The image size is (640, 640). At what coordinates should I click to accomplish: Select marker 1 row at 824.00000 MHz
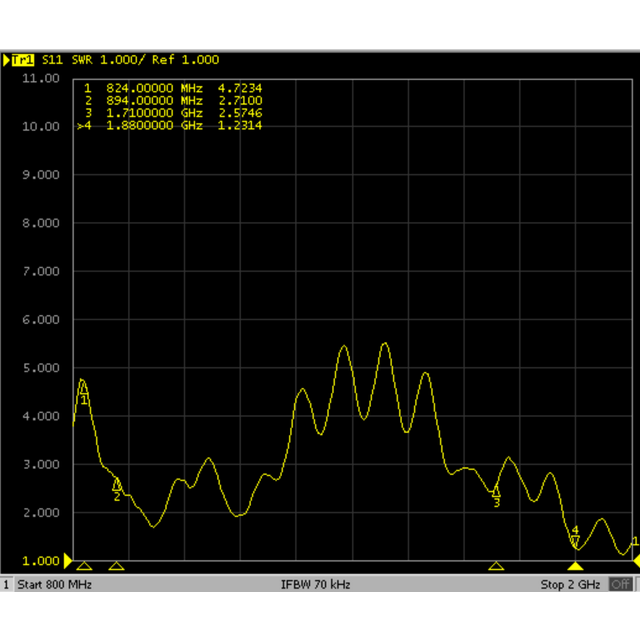[x=173, y=88]
